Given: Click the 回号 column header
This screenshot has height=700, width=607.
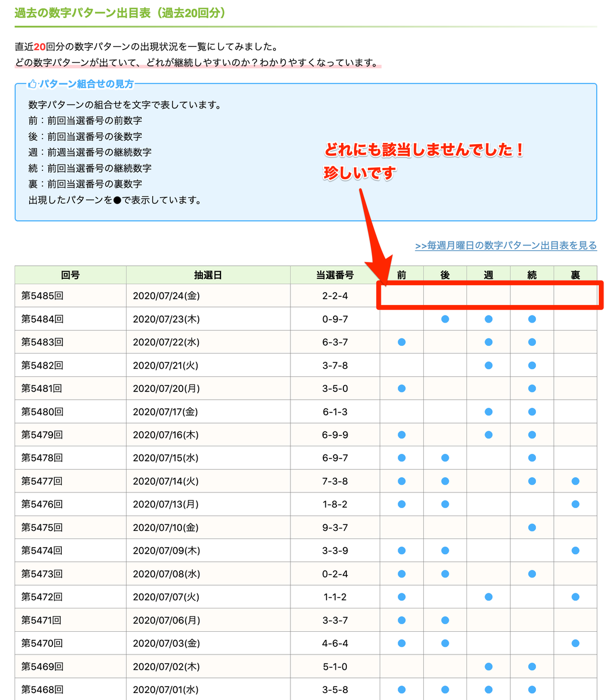Looking at the screenshot, I should point(71,275).
